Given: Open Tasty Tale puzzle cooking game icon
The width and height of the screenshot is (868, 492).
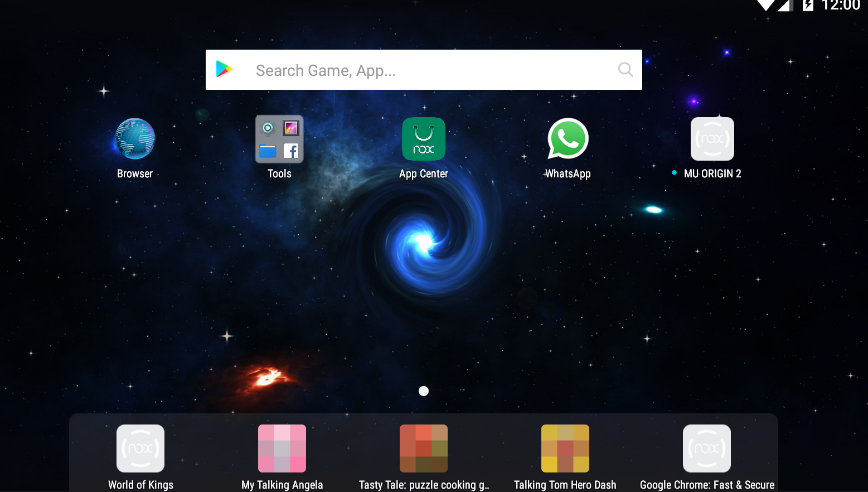Looking at the screenshot, I should pos(424,448).
